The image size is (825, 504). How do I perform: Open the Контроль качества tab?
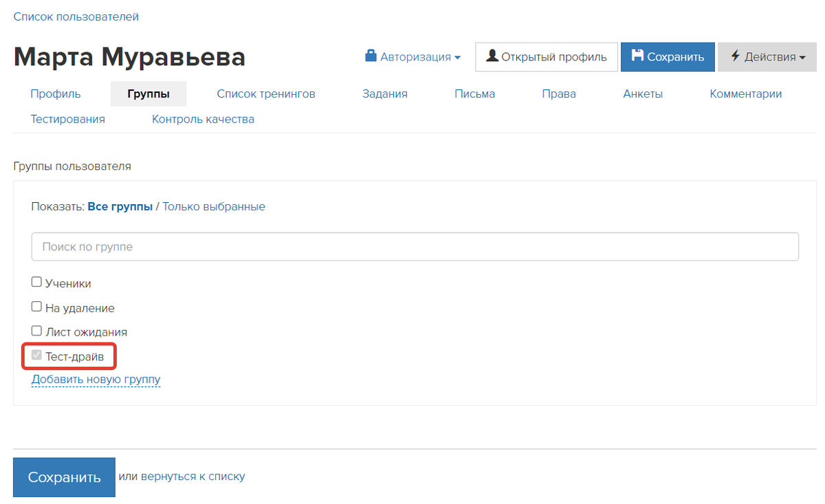pos(203,120)
